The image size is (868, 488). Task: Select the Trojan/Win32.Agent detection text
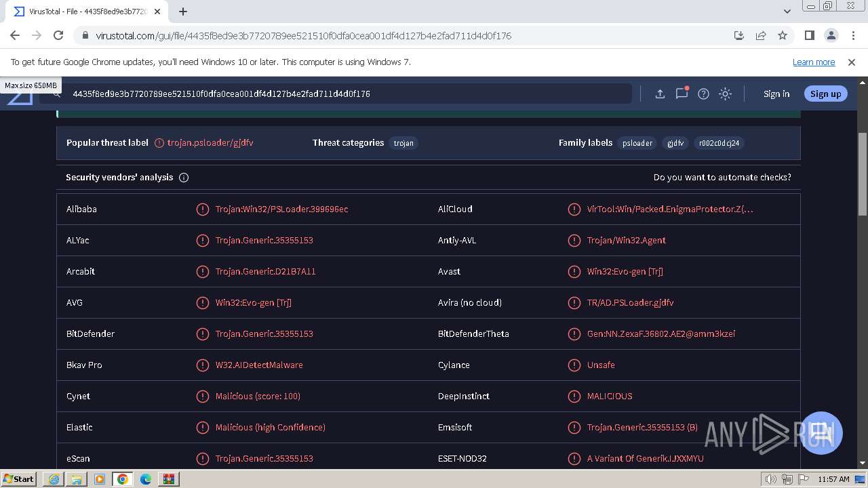coord(627,240)
